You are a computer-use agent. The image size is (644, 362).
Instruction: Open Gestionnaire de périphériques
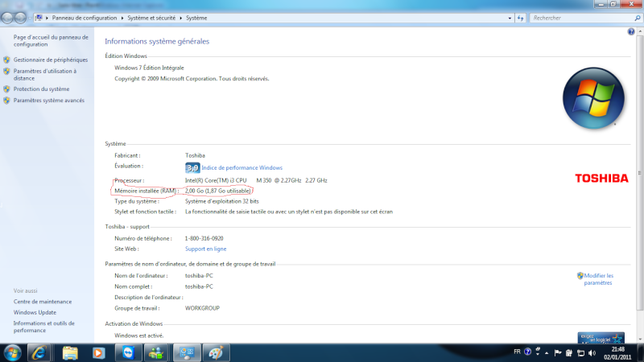tap(51, 60)
